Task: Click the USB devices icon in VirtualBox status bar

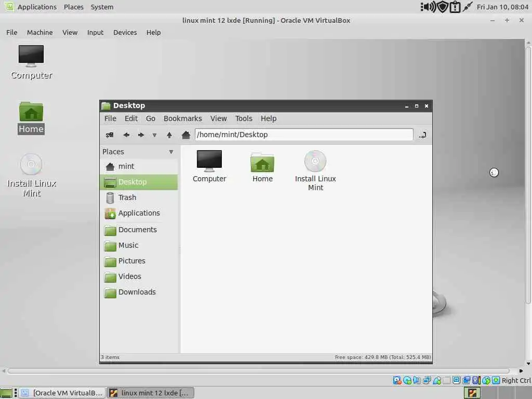Action: click(x=437, y=380)
